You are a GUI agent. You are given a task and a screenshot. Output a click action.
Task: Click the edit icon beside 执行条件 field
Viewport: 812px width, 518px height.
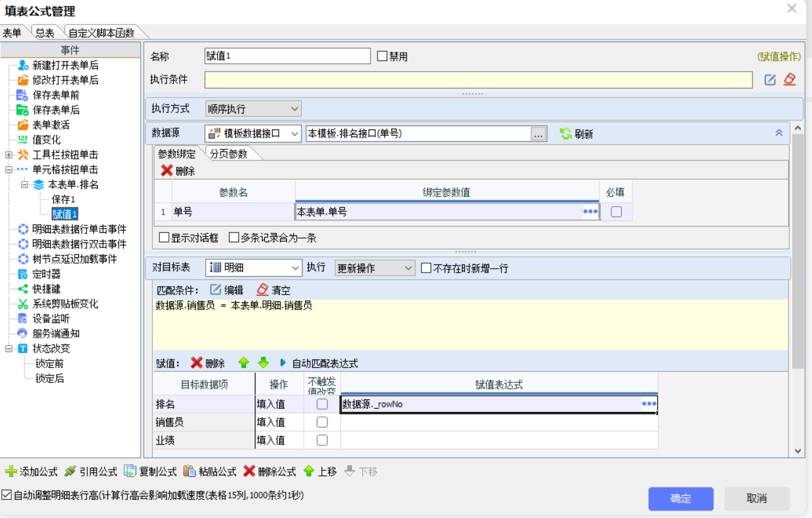[x=770, y=80]
